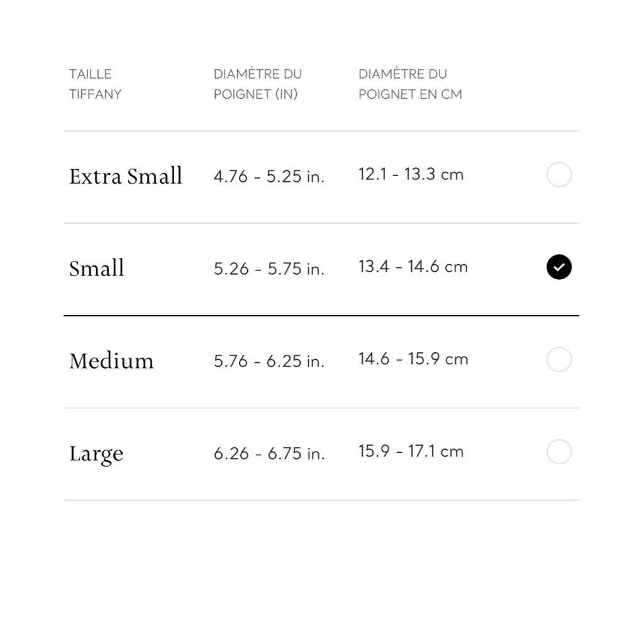Click the 14.6 - 15.9 cm measurement

click(x=413, y=359)
